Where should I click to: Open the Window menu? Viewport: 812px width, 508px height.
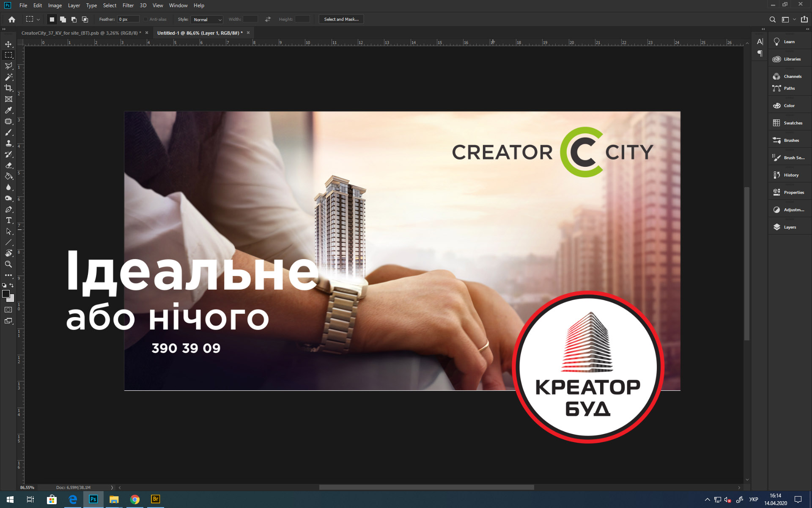pyautogui.click(x=178, y=6)
